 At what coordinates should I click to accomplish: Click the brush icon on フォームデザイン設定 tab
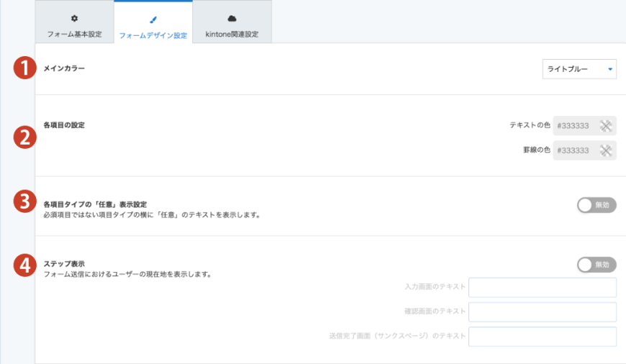153,19
